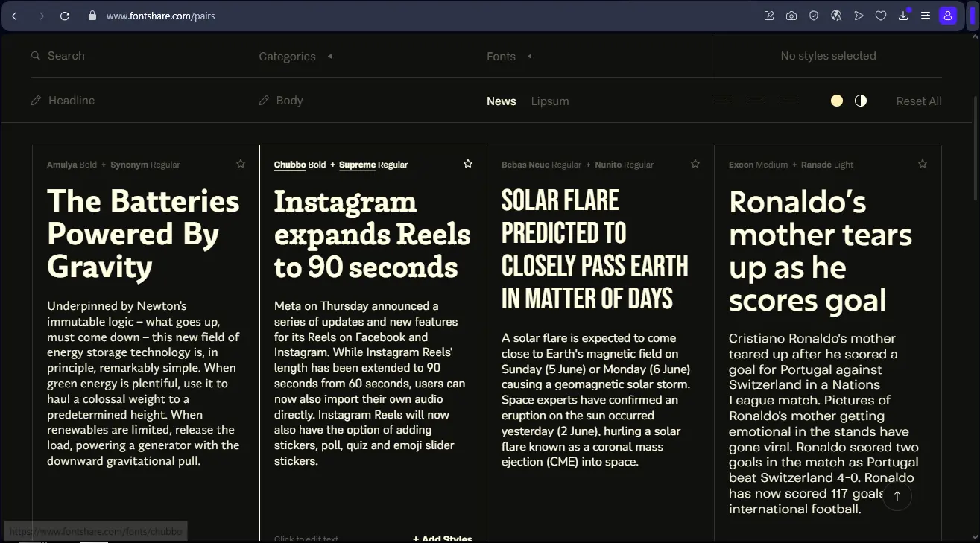Click the heart bookmark icon in toolbar

point(881,16)
